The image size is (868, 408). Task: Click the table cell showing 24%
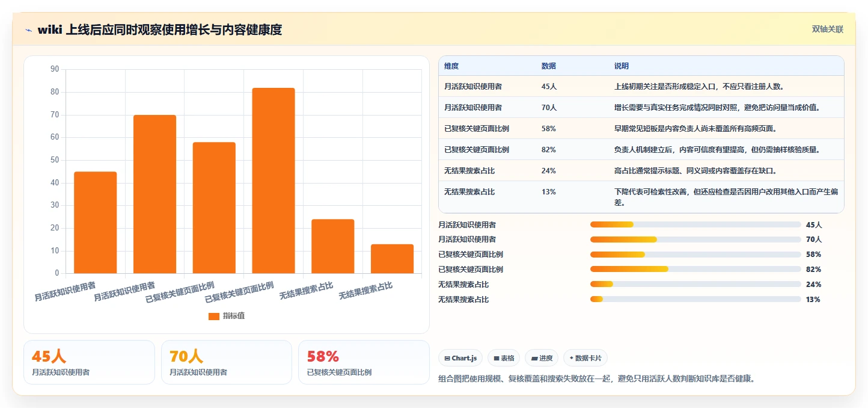coord(549,171)
